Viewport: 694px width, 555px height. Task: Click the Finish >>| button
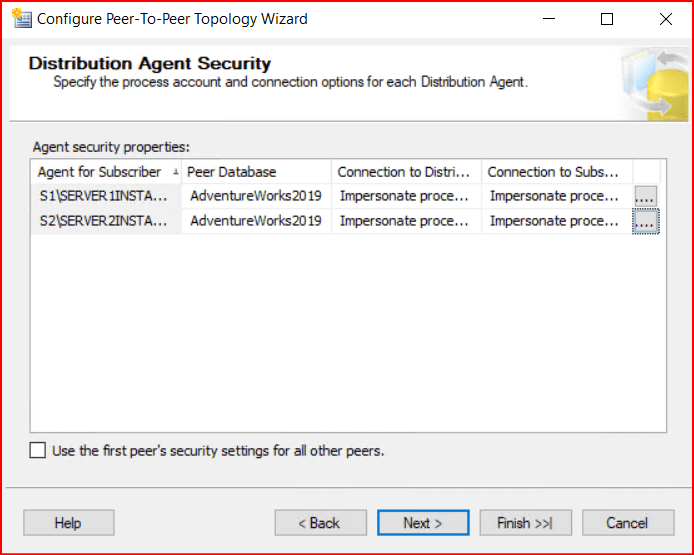[x=525, y=523]
